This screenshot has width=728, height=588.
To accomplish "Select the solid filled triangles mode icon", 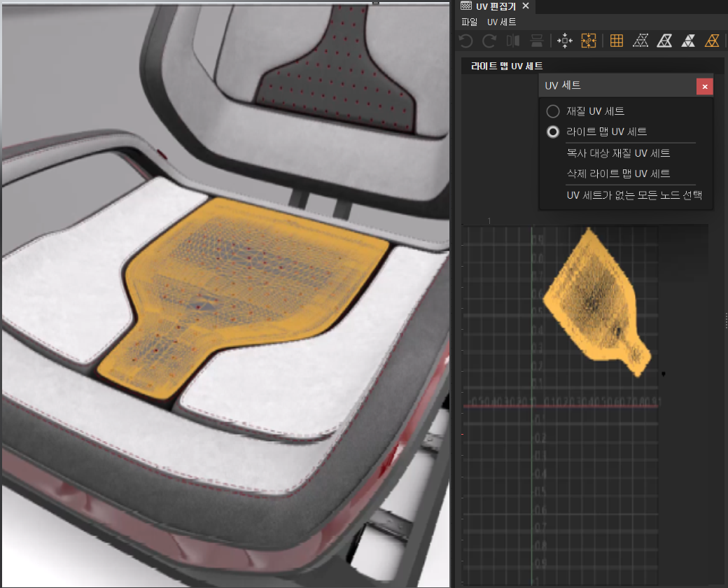I will [x=688, y=41].
